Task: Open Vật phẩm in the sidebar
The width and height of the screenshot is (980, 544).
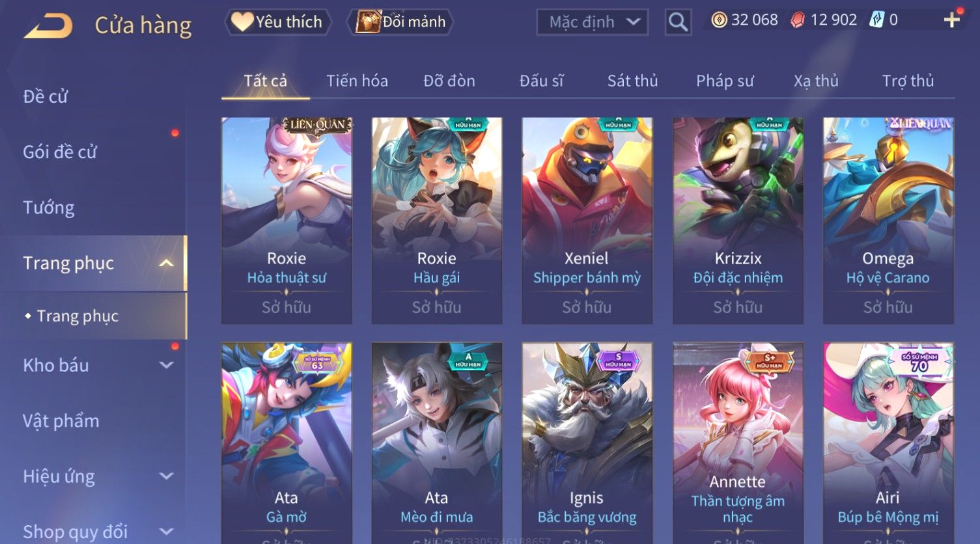Action: 61,421
